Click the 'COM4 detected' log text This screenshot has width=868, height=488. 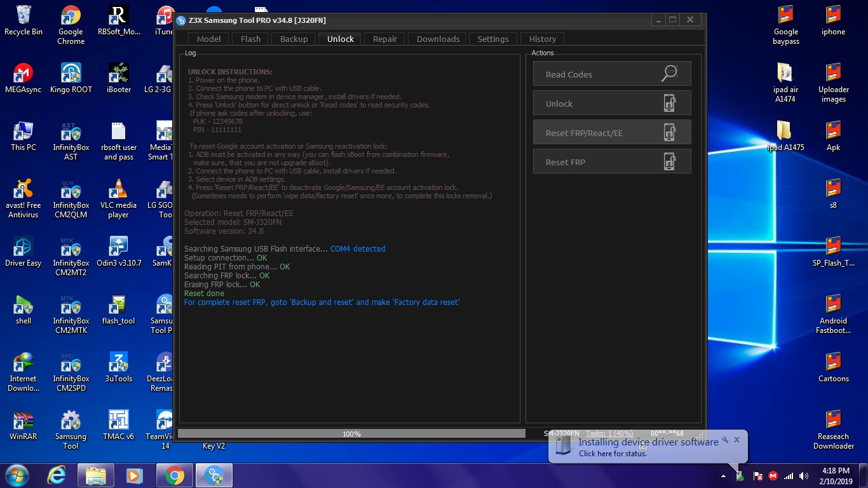pos(358,249)
